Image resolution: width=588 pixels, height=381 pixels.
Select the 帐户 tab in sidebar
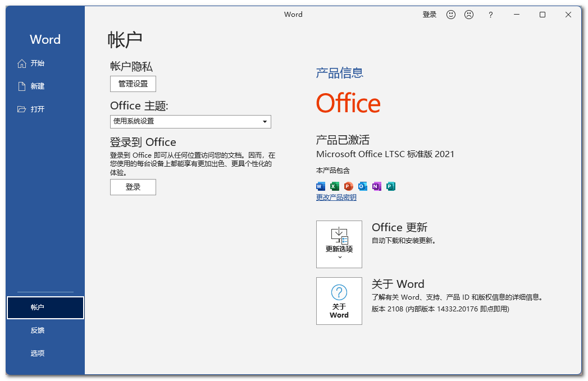point(45,307)
